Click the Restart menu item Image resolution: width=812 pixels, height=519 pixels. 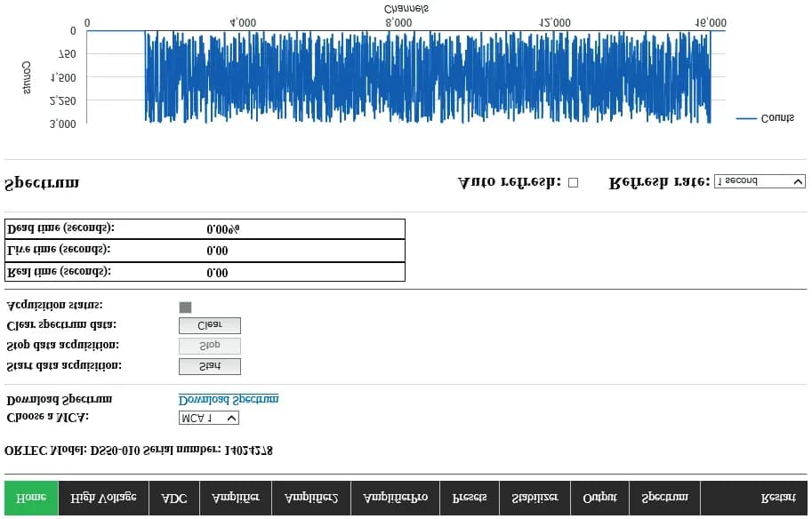778,498
